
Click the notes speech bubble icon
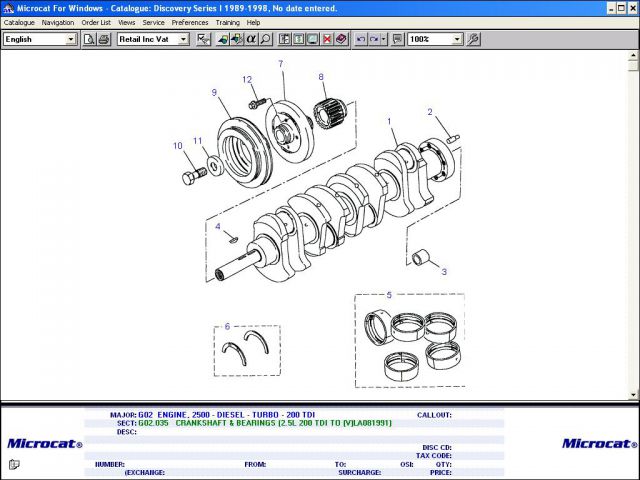397,39
